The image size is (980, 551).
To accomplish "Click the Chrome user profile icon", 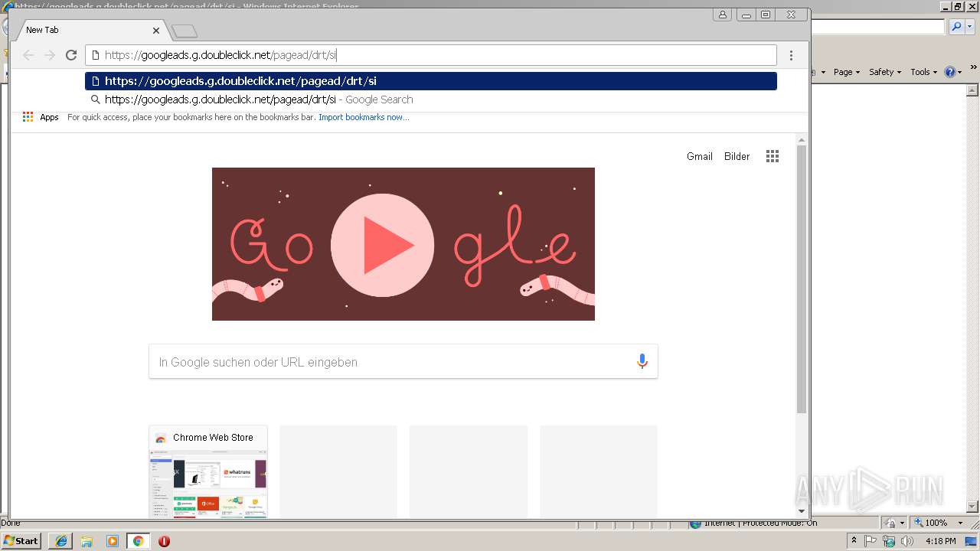I will 722,15.
